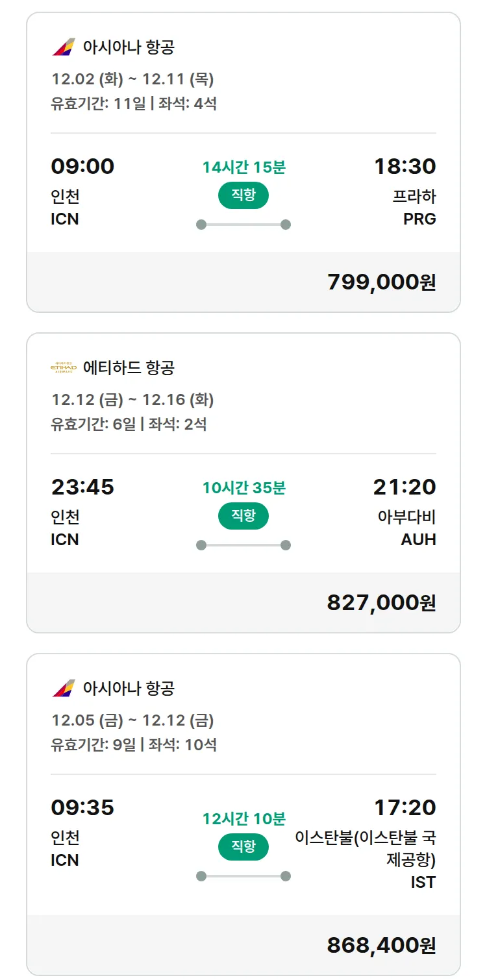Select the 직항 badge on the Prague flight
Viewport: 487px width, 980px height.
click(x=243, y=195)
